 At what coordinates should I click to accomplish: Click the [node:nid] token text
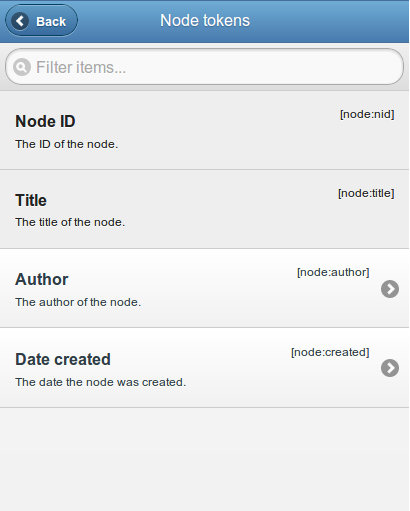[x=367, y=114]
